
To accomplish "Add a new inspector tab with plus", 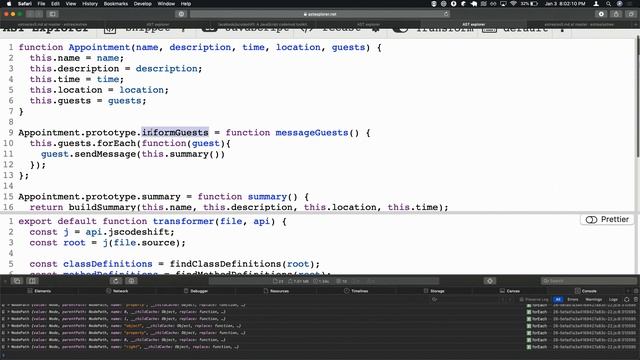I will (x=628, y=291).
